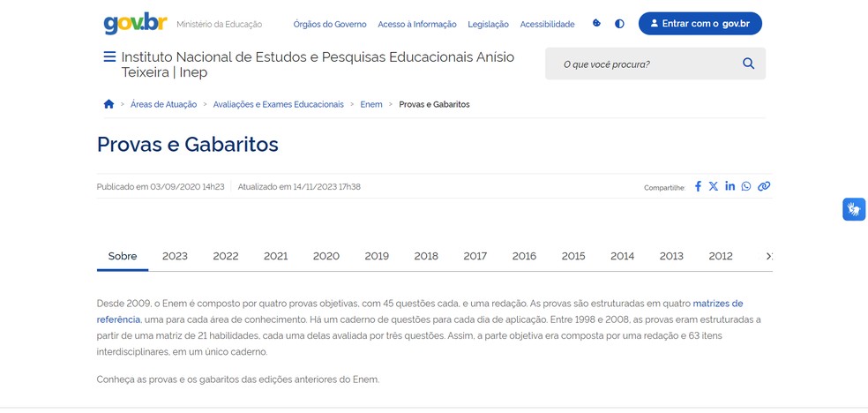
Task: Show more year tabs with right arrow
Action: point(769,256)
